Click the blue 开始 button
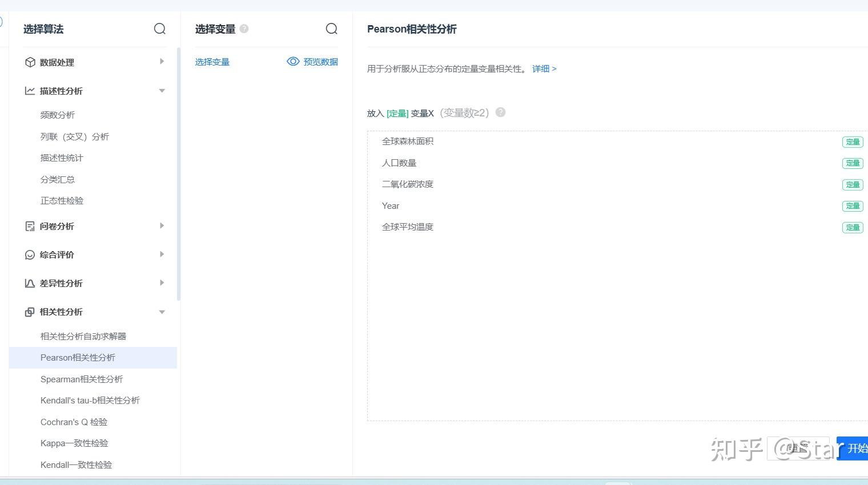Screen dimensions: 868x485 [853, 448]
